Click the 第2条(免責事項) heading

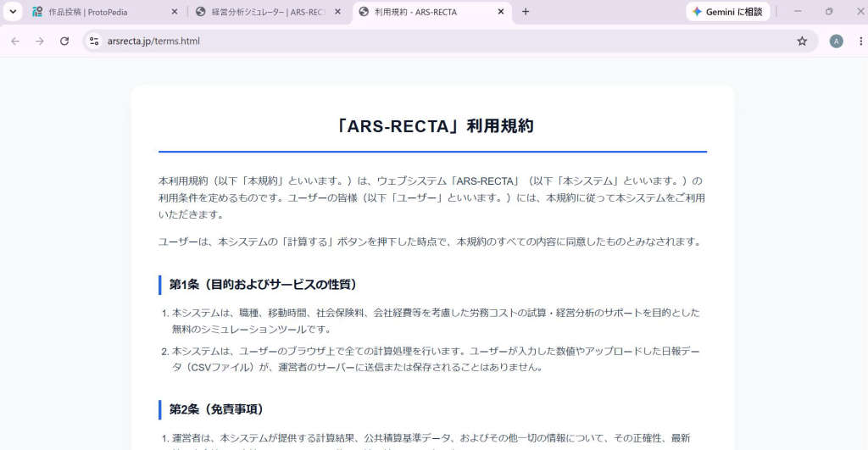(x=216, y=409)
